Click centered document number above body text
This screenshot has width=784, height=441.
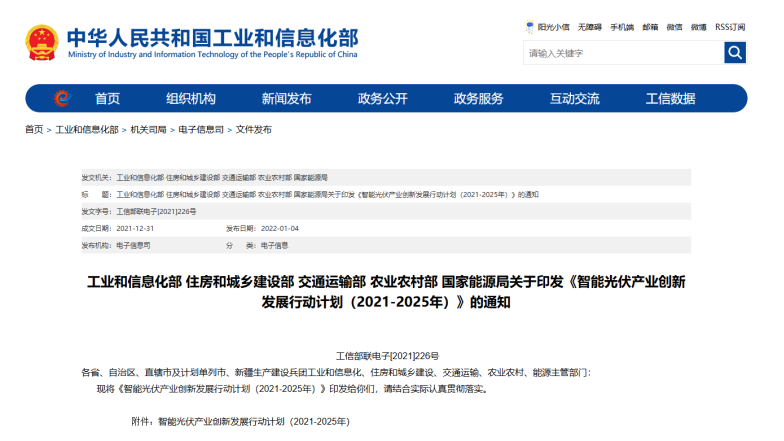(x=387, y=356)
